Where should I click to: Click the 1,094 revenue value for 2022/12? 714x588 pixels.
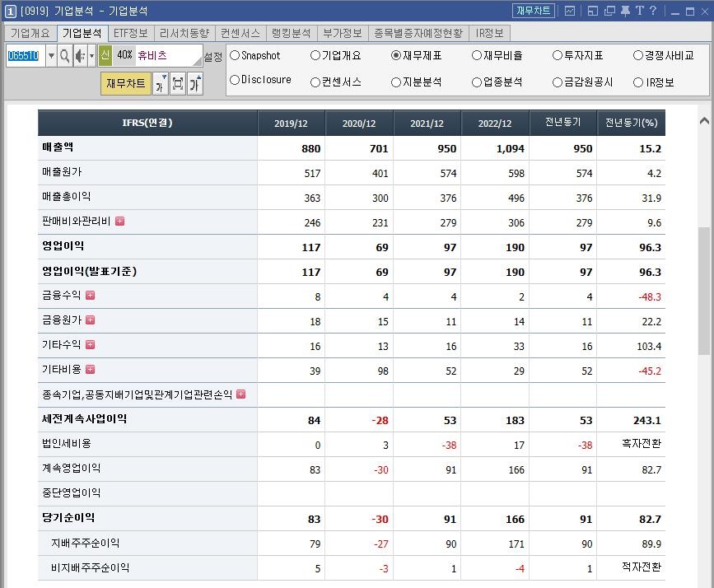(510, 148)
